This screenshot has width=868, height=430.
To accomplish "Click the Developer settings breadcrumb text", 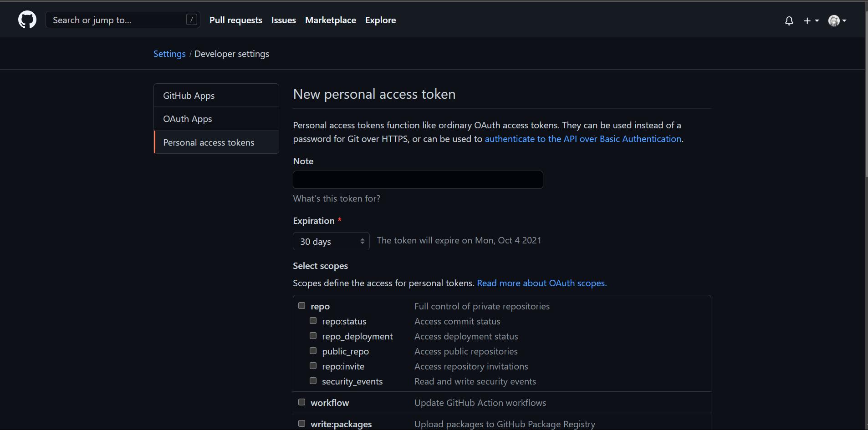I will (x=232, y=54).
